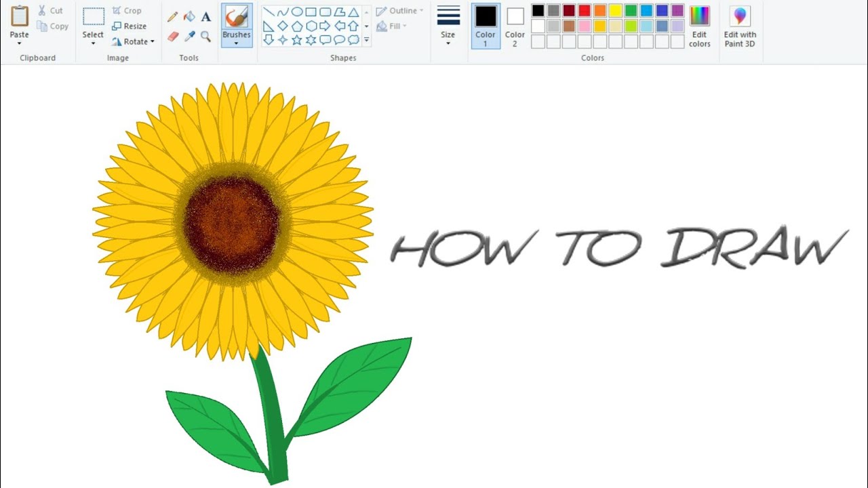Select the Pencil tool
The height and width of the screenshot is (488, 868).
[173, 16]
